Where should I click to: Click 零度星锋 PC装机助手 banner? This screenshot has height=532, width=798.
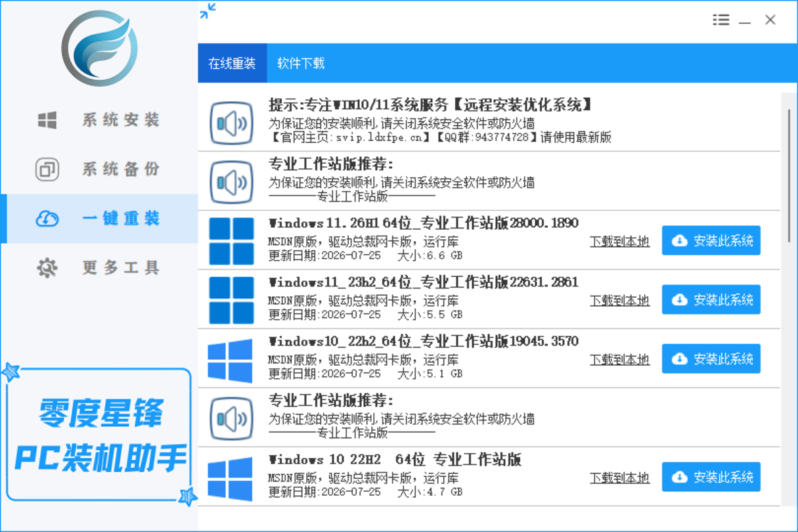[99, 435]
